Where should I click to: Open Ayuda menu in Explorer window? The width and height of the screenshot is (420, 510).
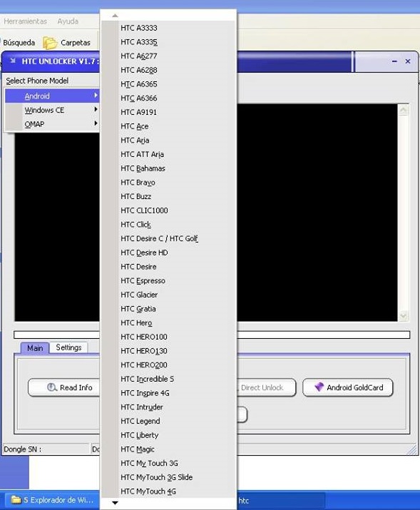68,21
